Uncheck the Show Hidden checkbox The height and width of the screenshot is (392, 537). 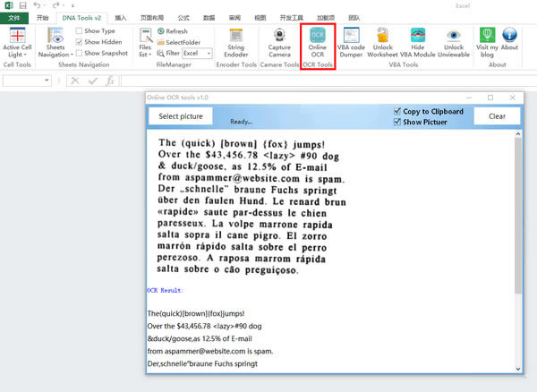point(79,42)
